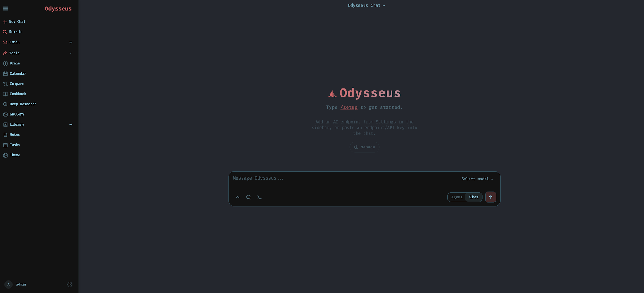The width and height of the screenshot is (644, 293).
Task: Add a new email account with plus
Action: pos(71,42)
